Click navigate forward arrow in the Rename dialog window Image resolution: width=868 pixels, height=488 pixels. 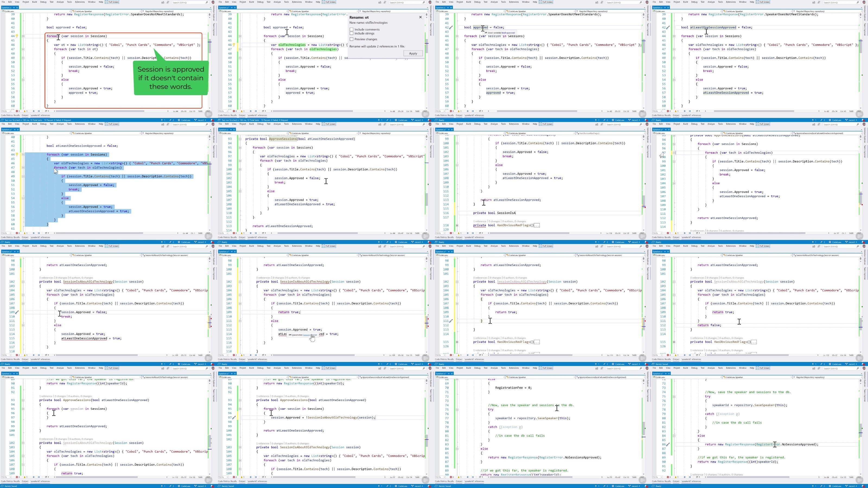pyautogui.click(x=256, y=111)
